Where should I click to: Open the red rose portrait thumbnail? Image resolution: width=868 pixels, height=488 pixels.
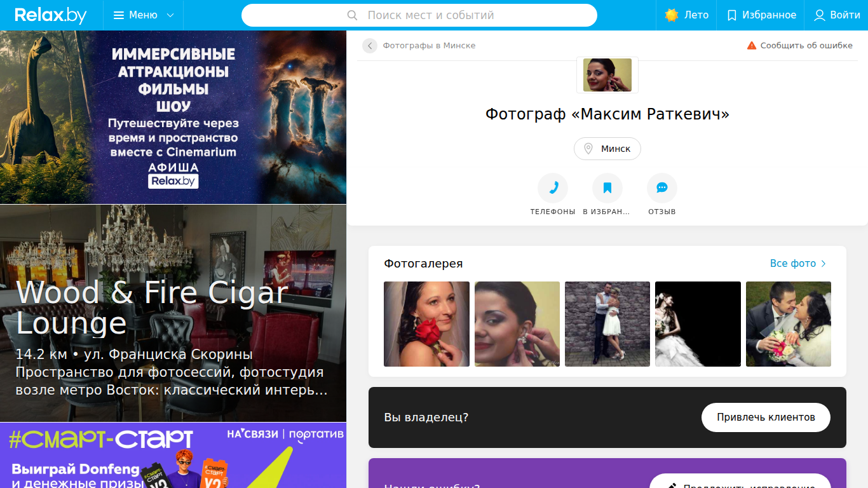(426, 324)
